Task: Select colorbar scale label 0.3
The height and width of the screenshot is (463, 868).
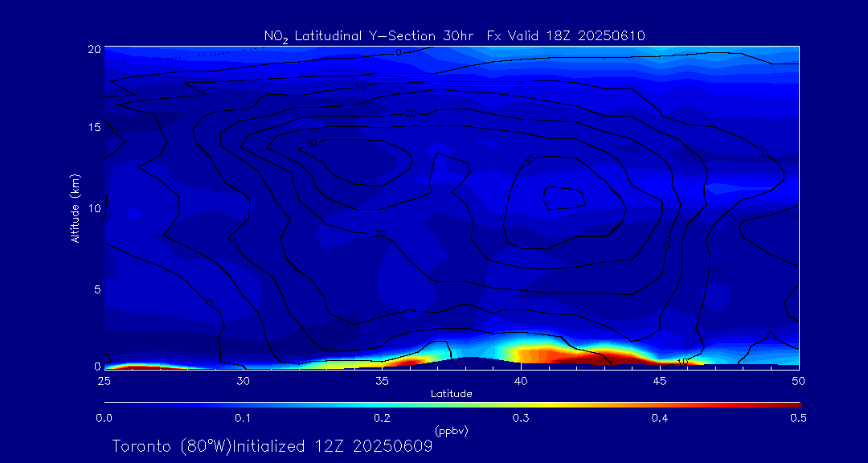Action: click(521, 419)
